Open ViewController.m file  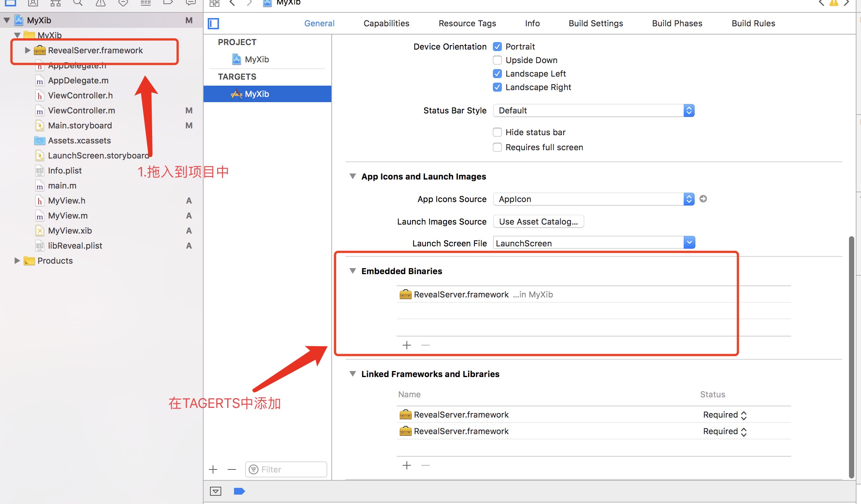[82, 110]
